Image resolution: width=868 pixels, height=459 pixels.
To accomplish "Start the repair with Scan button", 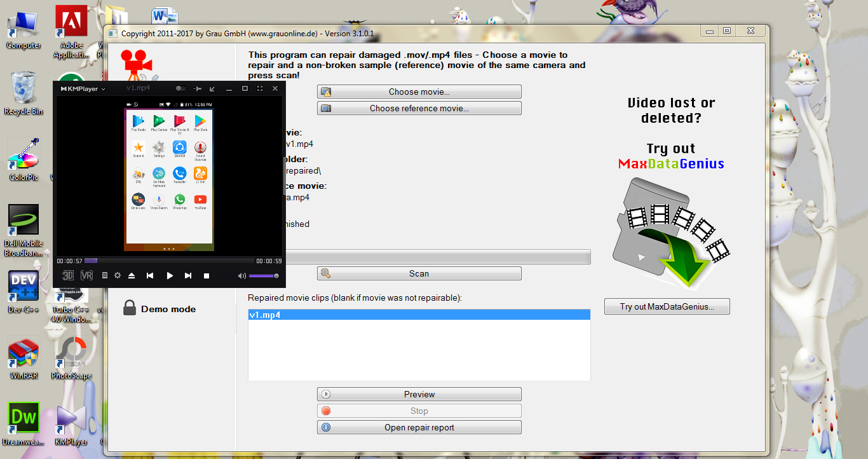I will (x=419, y=273).
